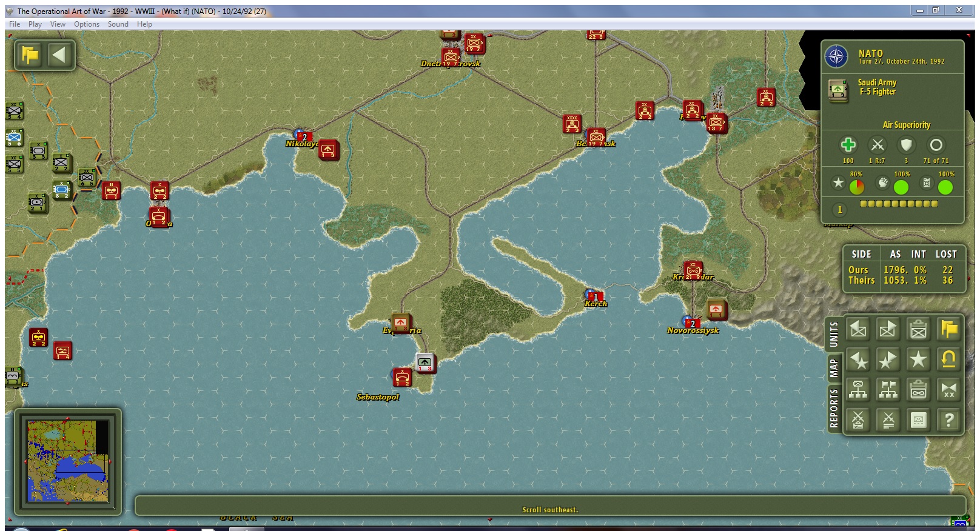The height and width of the screenshot is (531, 980).
Task: Open the Help menu
Action: tap(144, 24)
